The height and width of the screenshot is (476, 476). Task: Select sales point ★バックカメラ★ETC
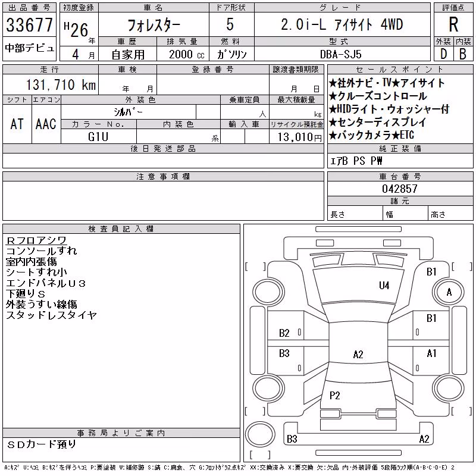pyautogui.click(x=371, y=136)
